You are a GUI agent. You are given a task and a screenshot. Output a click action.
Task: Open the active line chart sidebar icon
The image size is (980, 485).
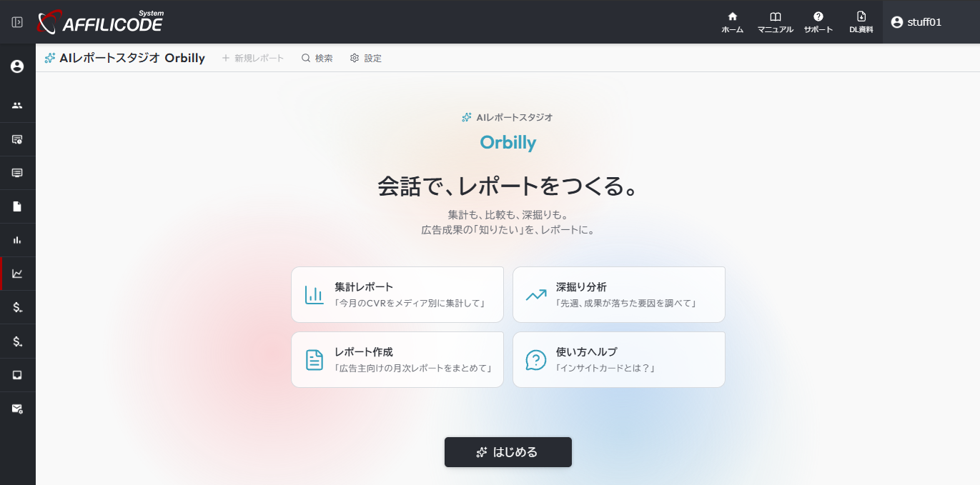pyautogui.click(x=17, y=274)
